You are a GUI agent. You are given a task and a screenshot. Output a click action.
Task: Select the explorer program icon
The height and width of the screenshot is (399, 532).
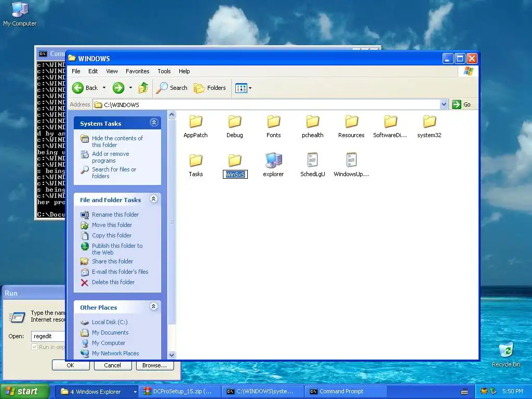(x=273, y=160)
